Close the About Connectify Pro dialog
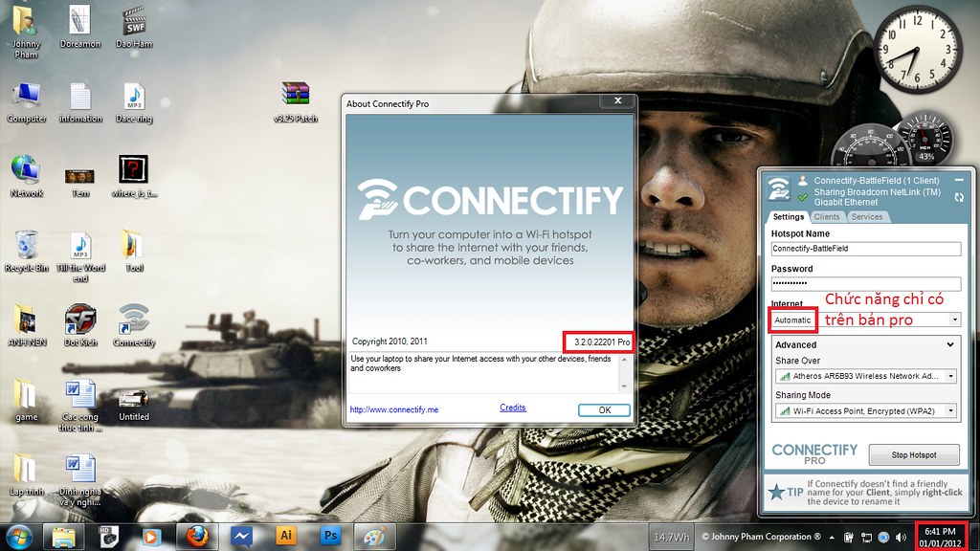This screenshot has height=551, width=980. [617, 100]
